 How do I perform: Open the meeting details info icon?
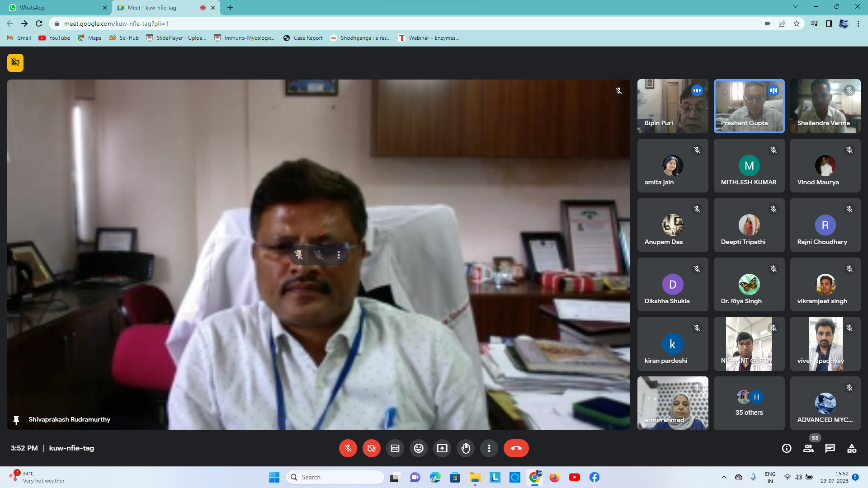click(787, 448)
